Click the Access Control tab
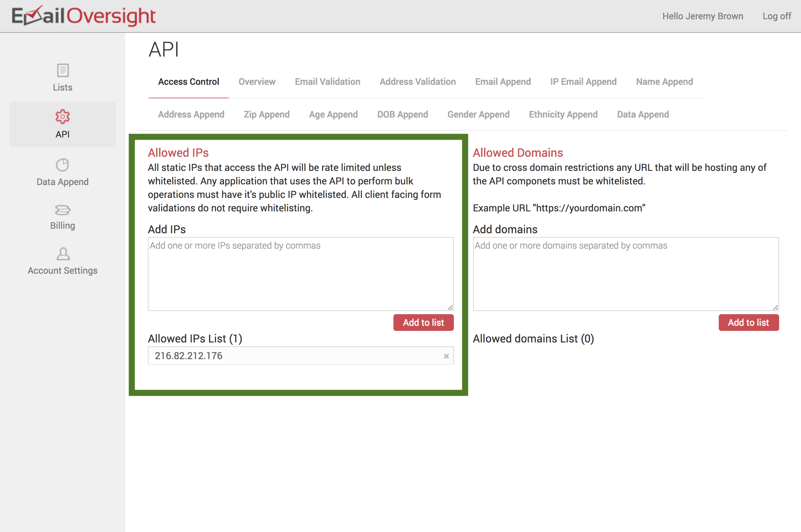 (188, 82)
